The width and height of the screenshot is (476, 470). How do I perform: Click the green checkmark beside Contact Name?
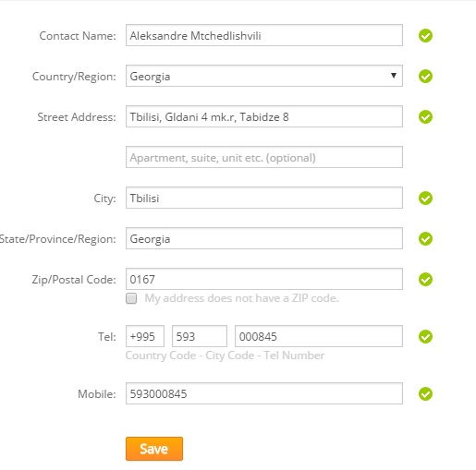425,36
